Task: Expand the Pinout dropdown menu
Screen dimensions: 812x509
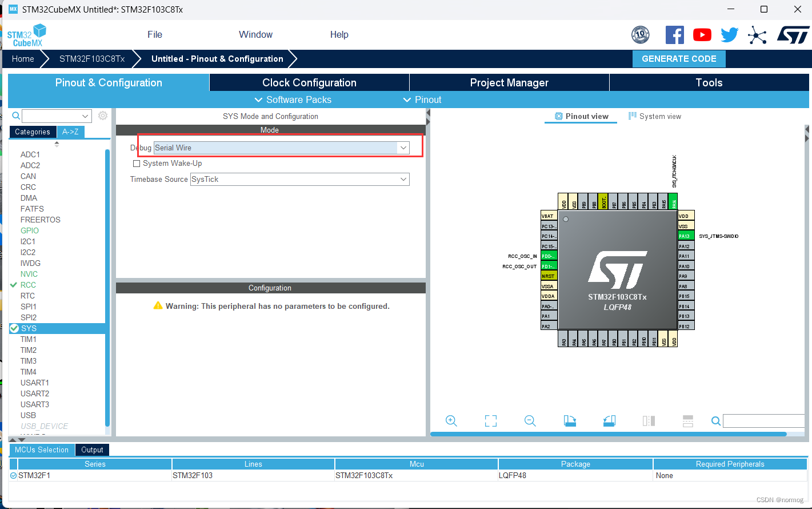Action: tap(422, 100)
